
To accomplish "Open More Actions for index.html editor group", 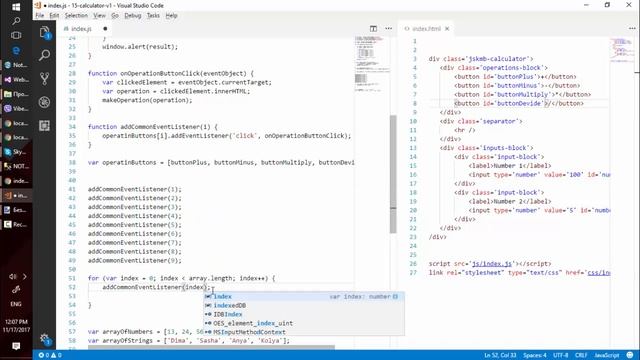I will point(632,29).
